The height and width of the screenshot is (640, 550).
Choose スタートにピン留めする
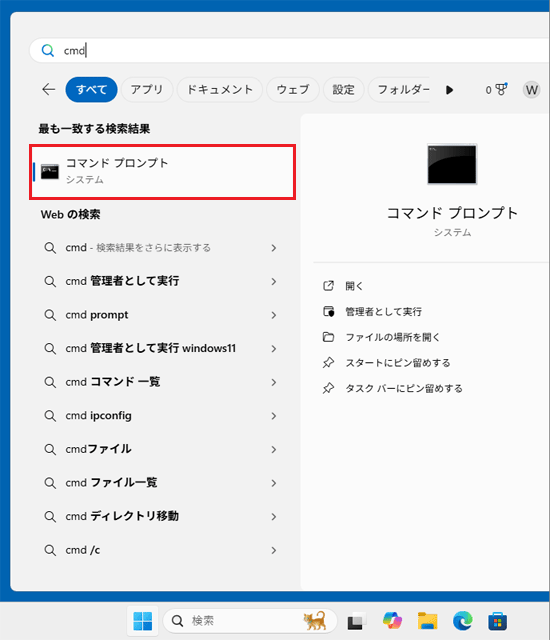point(398,362)
